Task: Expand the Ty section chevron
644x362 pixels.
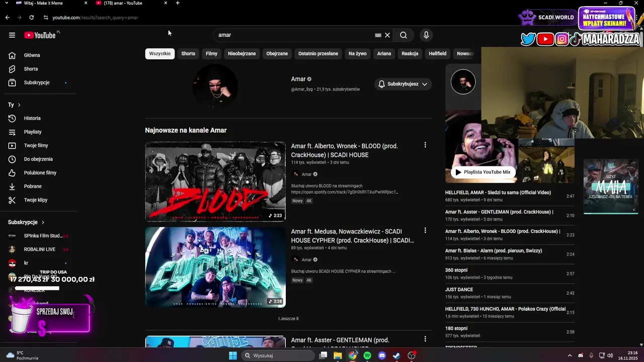Action: click(x=19, y=105)
